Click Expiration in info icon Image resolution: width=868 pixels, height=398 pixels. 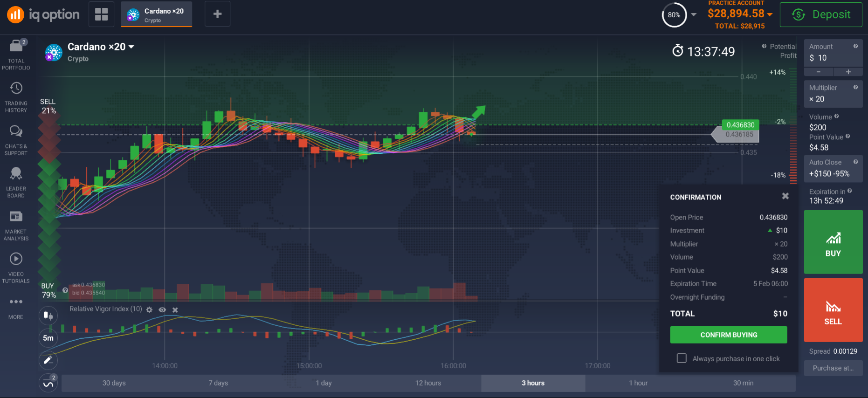point(849,191)
